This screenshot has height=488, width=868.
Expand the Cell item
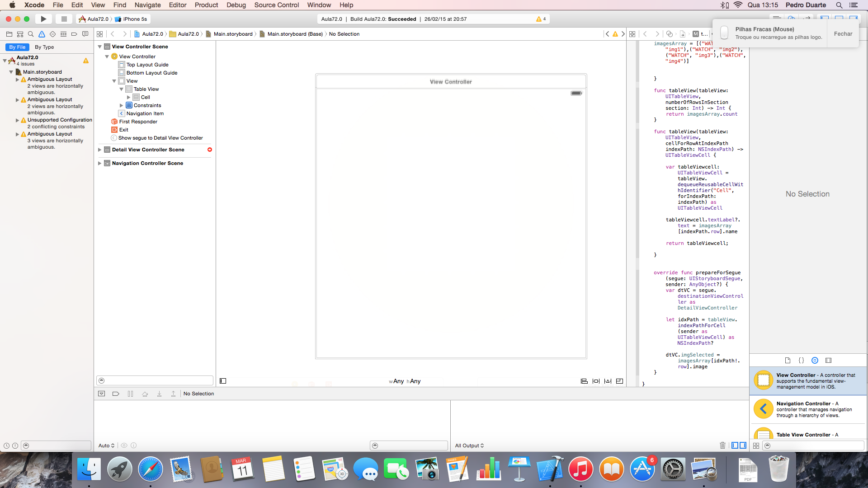[129, 97]
